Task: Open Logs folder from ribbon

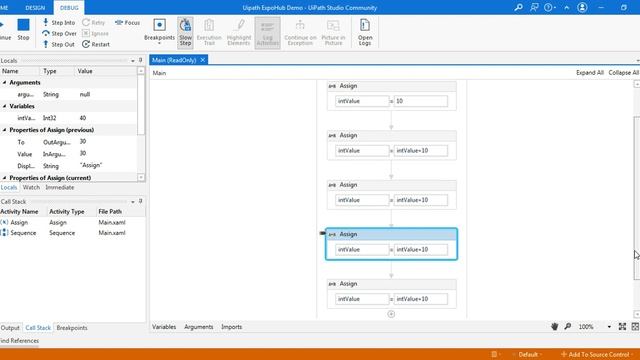Action: pyautogui.click(x=365, y=33)
